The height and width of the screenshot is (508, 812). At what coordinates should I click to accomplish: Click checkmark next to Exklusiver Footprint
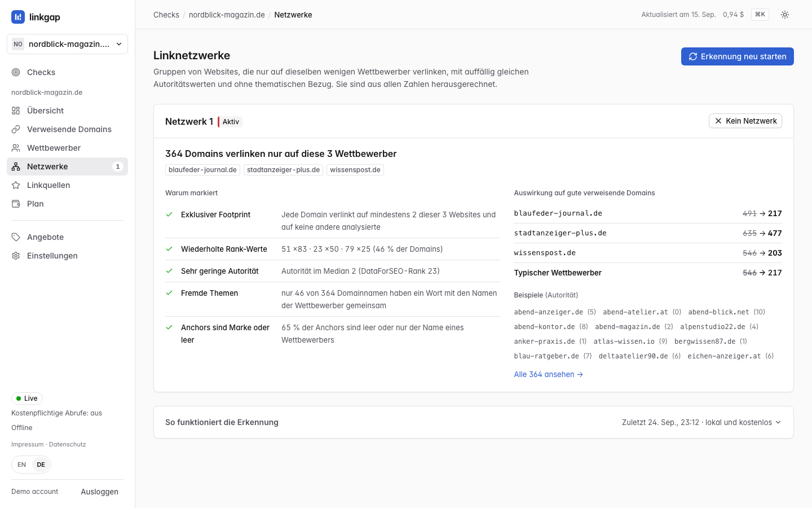pyautogui.click(x=169, y=214)
